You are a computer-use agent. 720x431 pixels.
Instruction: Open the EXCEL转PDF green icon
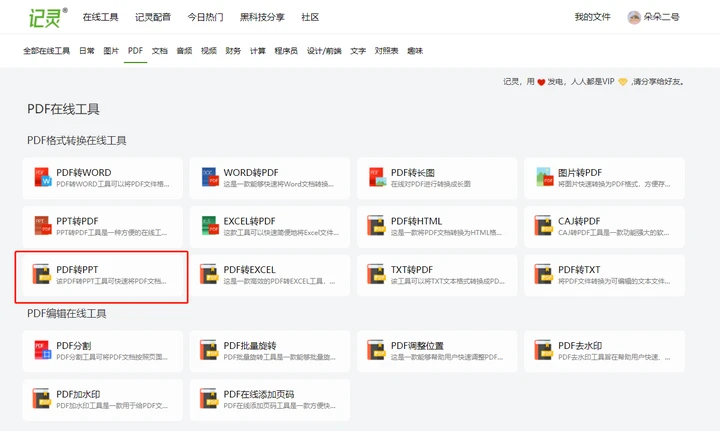pos(210,226)
